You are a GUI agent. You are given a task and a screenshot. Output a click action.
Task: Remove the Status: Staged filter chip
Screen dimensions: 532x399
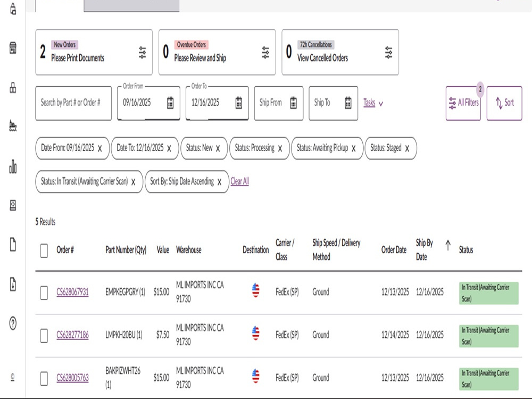407,148
